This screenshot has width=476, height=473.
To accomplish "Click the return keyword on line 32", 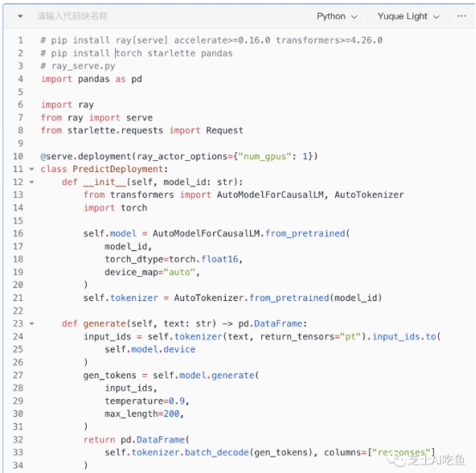I will (100, 439).
